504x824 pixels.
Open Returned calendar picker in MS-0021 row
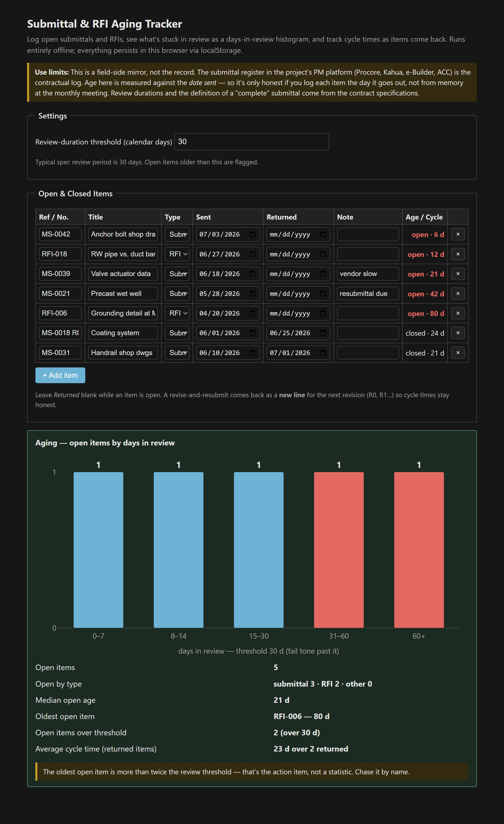click(x=323, y=293)
